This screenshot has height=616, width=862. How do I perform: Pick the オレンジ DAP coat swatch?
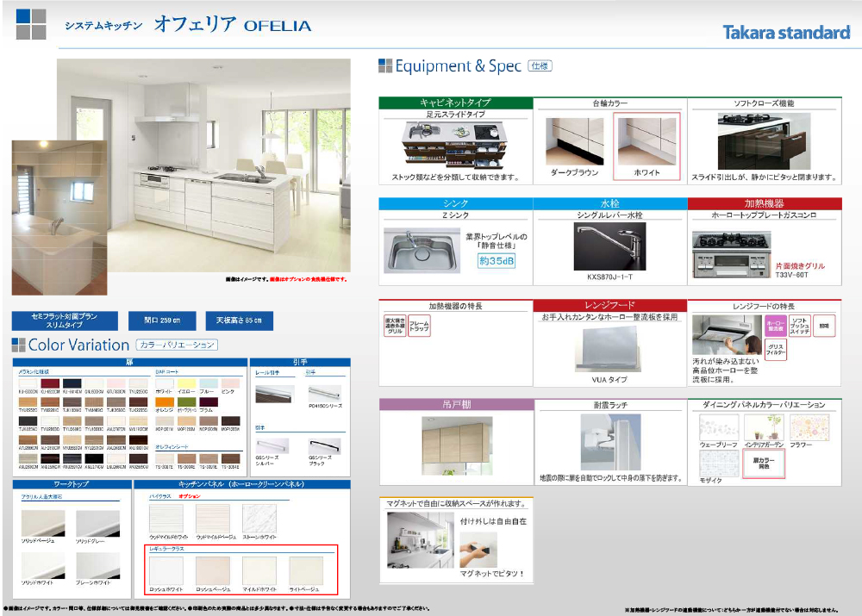click(165, 401)
